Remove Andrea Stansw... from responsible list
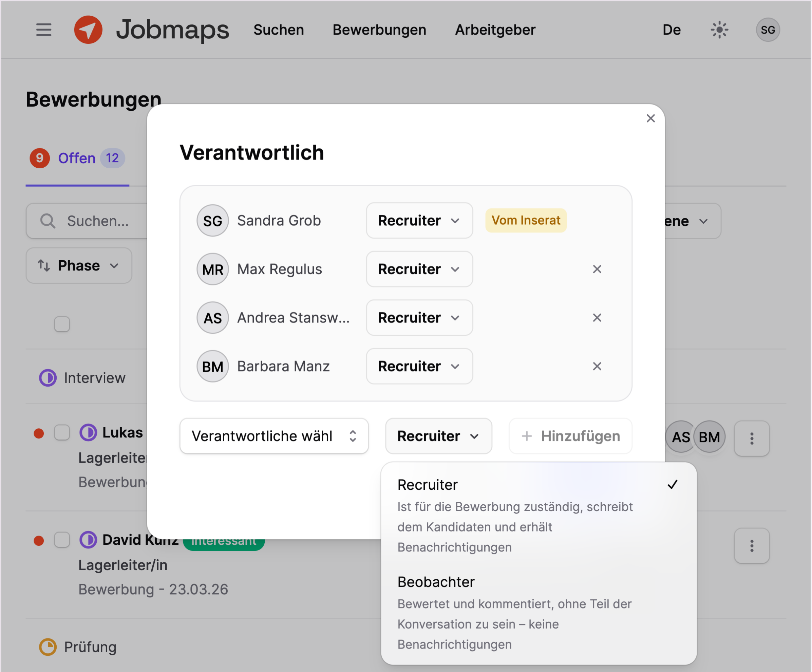The image size is (812, 672). tap(597, 318)
